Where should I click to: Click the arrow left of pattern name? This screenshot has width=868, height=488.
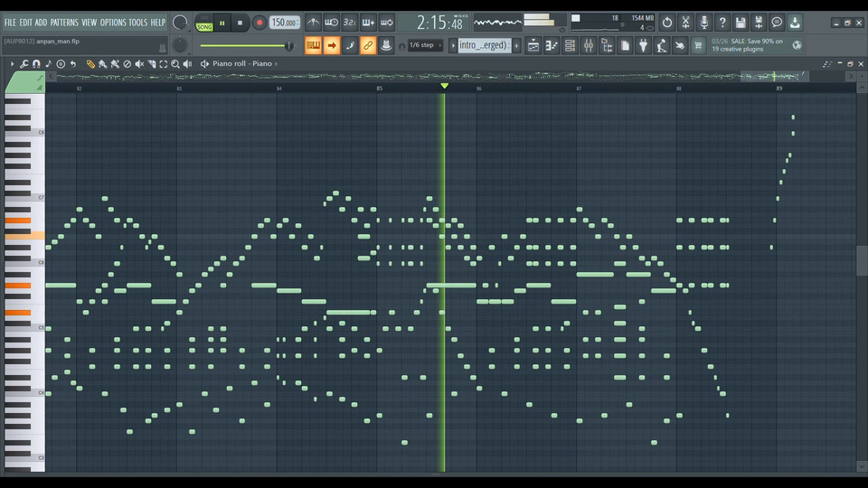453,45
